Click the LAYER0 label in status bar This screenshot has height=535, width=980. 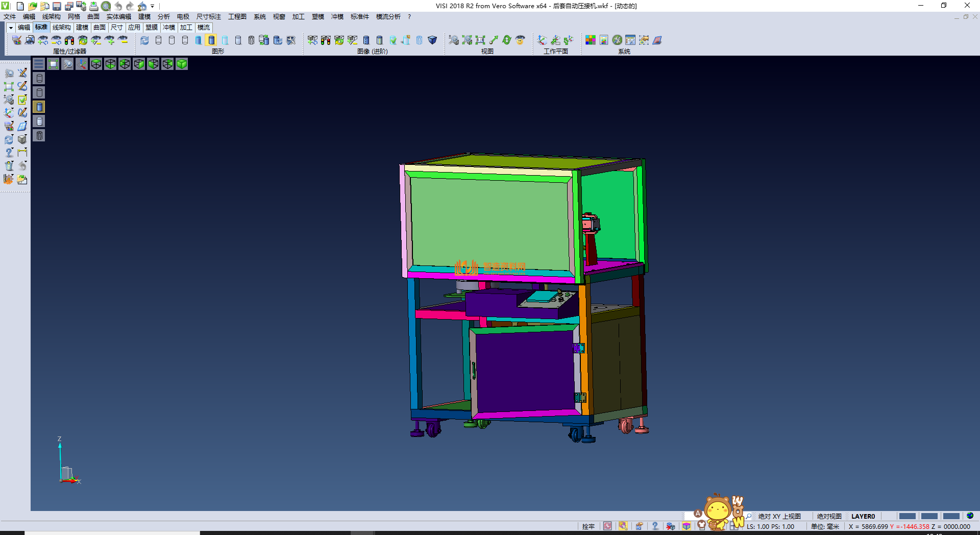pos(863,516)
